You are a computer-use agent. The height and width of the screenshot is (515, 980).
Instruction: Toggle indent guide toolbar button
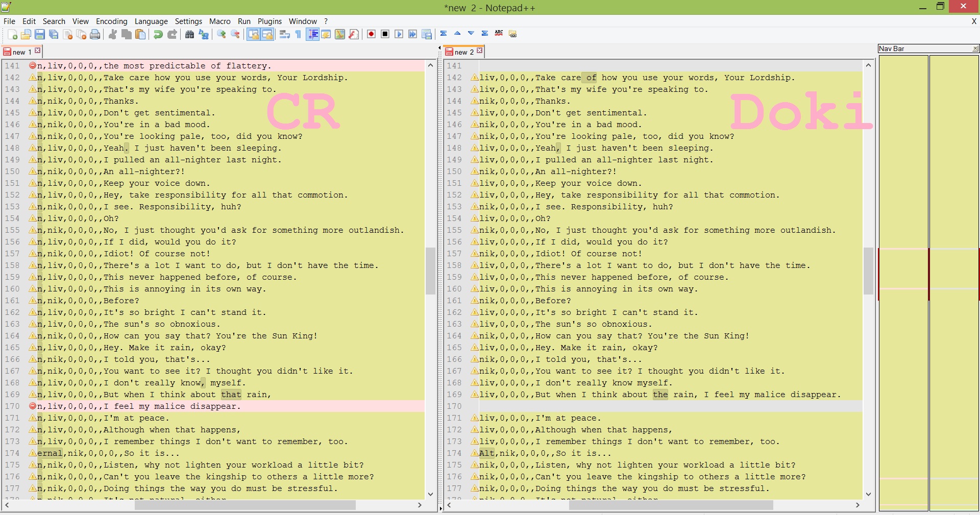(313, 34)
